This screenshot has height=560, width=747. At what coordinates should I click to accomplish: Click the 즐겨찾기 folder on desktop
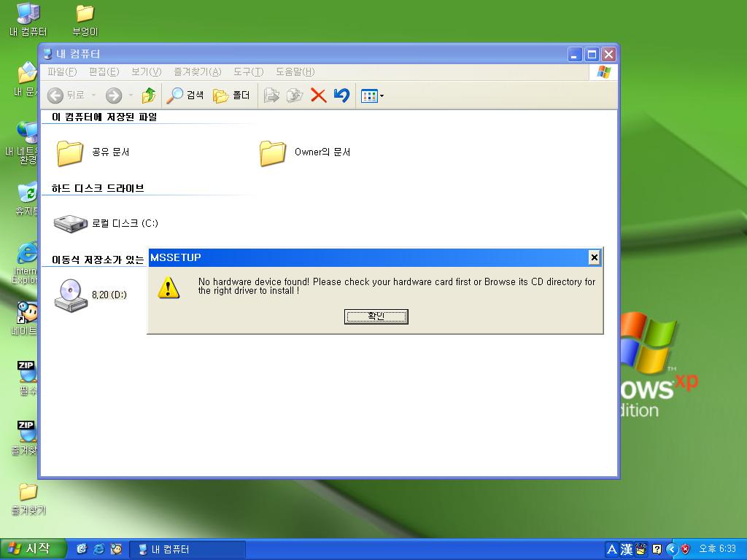(28, 499)
